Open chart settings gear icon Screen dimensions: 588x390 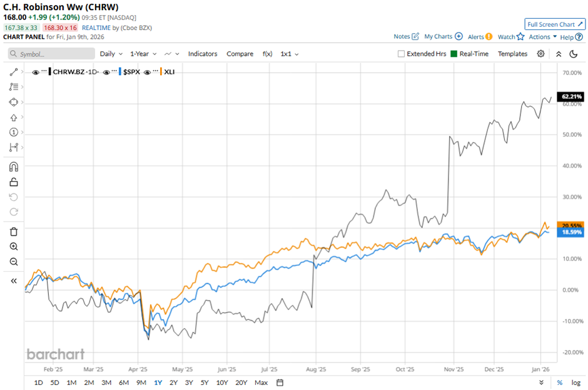540,54
